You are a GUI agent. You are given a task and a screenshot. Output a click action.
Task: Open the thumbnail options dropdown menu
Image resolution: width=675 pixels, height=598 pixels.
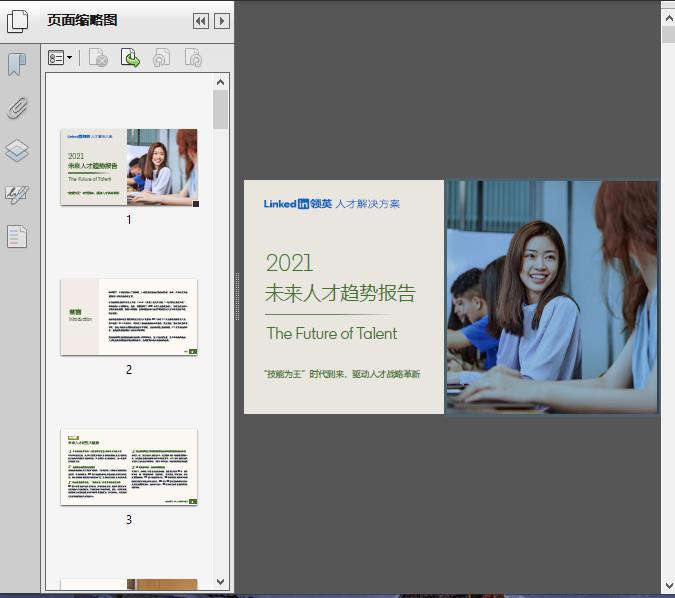click(60, 58)
